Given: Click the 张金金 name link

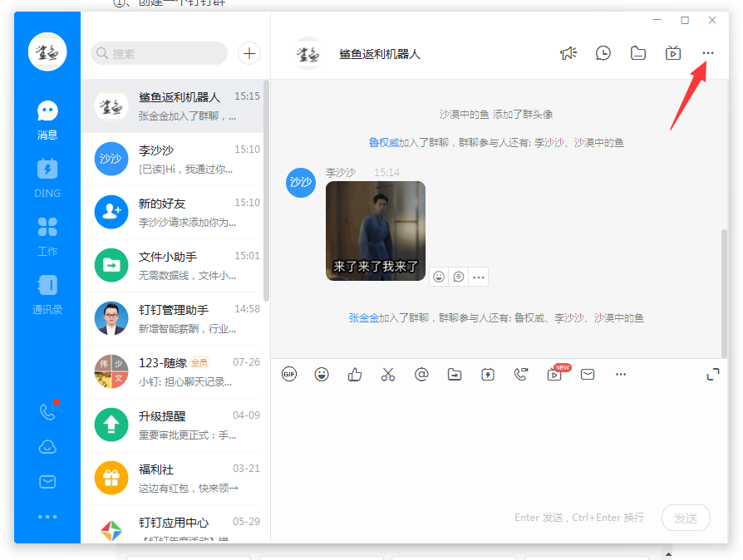Looking at the screenshot, I should 364,318.
